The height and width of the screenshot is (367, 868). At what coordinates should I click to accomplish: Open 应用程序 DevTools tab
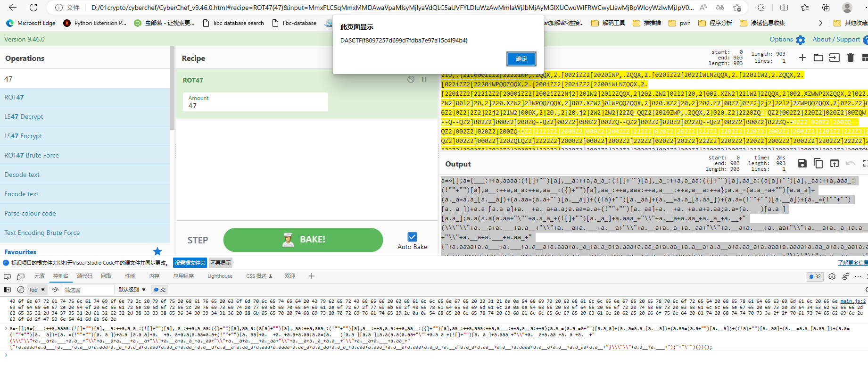coord(183,276)
